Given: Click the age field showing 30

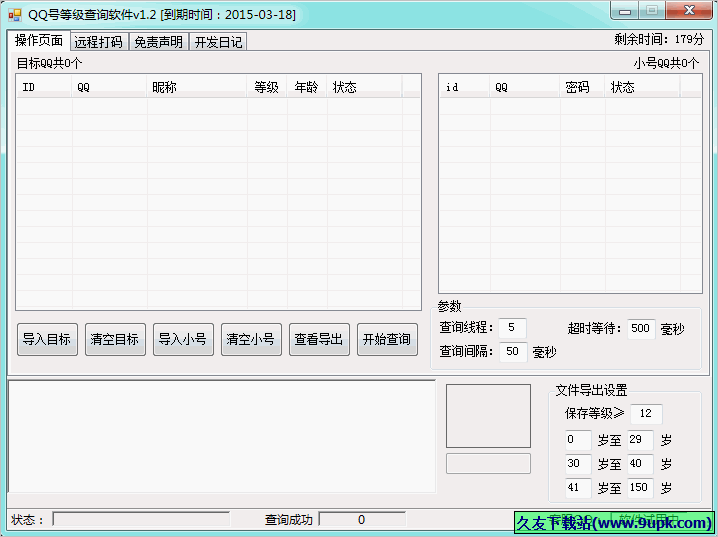Looking at the screenshot, I should [x=578, y=464].
